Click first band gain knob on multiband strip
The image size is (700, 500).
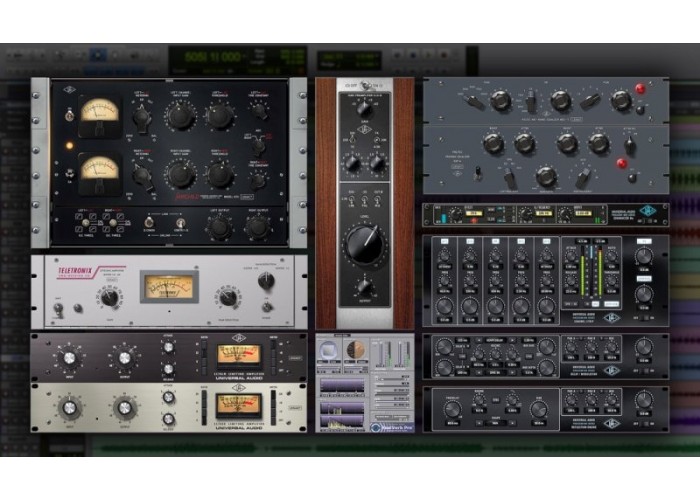[x=444, y=306]
